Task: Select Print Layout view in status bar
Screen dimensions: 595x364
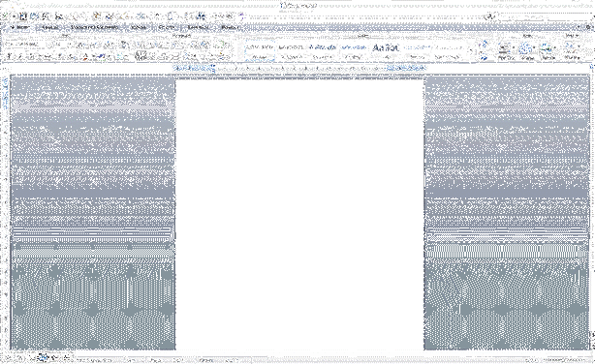Action: click(x=44, y=357)
